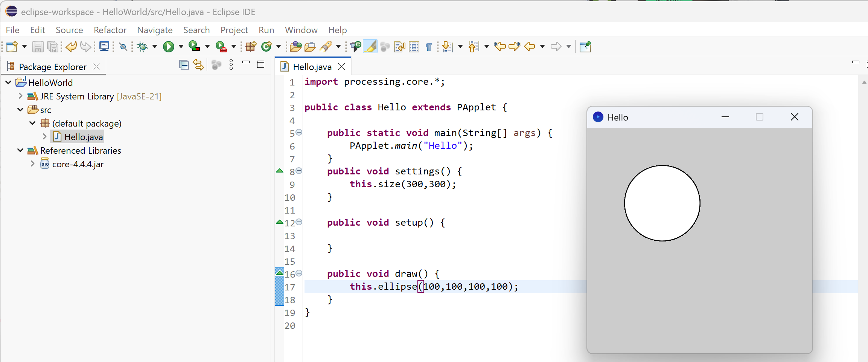868x362 pixels.
Task: Open the Run configurations dropdown arrow
Action: point(181,46)
